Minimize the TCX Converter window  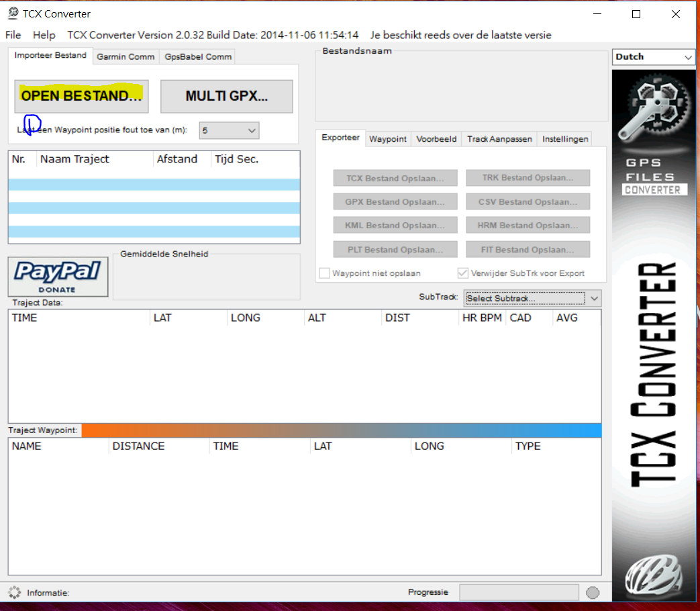tap(597, 14)
